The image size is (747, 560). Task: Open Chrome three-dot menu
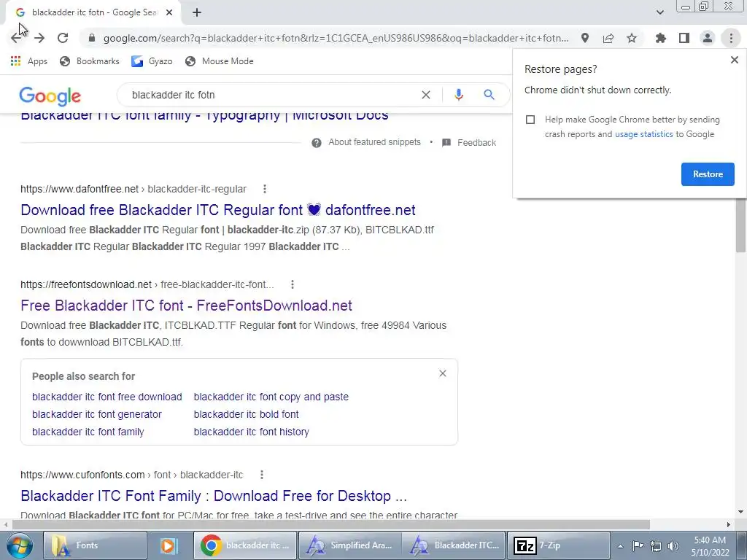point(731,38)
